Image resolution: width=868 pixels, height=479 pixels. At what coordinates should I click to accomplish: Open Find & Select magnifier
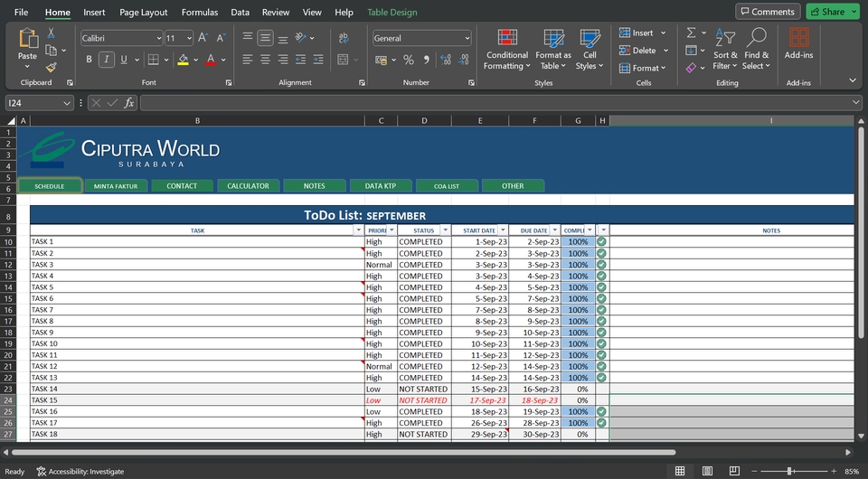click(756, 49)
